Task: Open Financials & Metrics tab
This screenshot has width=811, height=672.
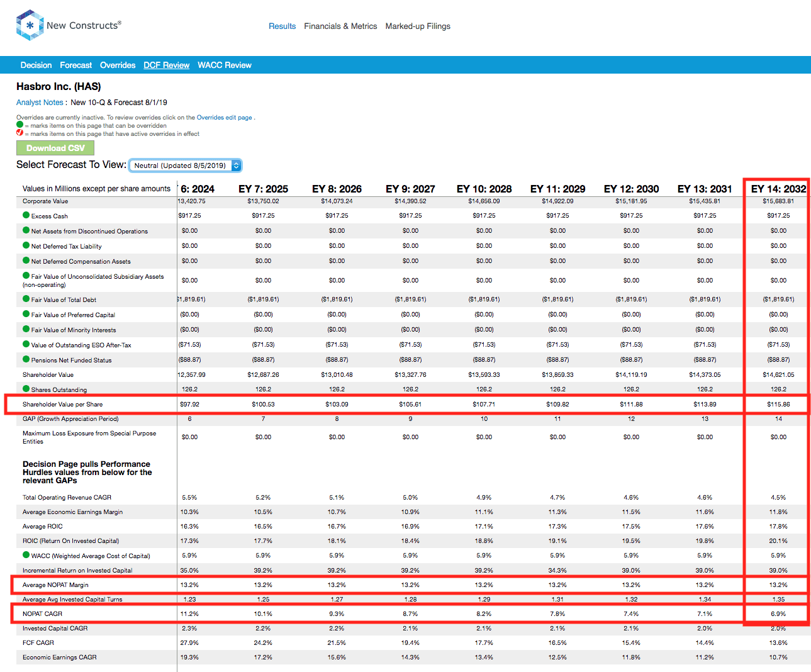Action: (x=340, y=26)
